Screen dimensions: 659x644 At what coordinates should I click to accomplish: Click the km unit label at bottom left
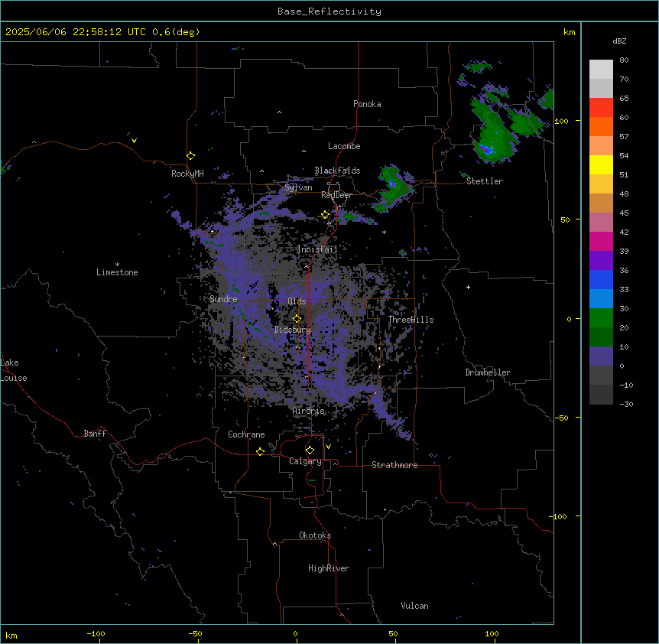(x=11, y=635)
